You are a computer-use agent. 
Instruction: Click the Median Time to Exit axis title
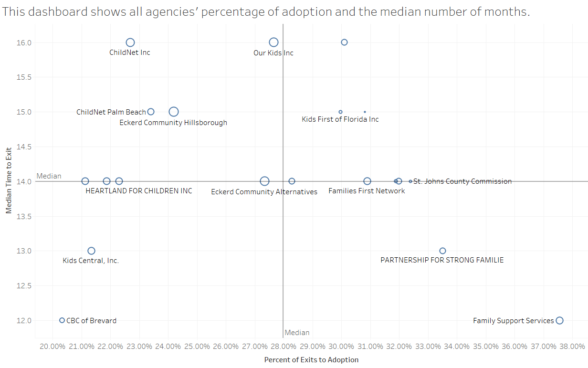point(9,181)
